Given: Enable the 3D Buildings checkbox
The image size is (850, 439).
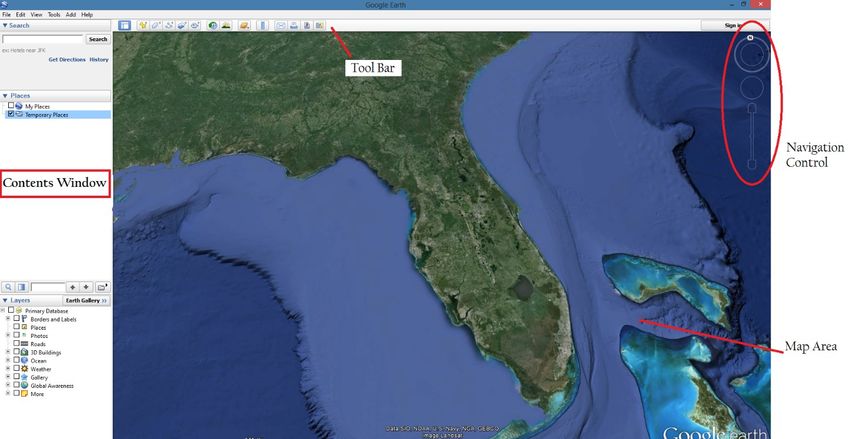Looking at the screenshot, I should 16,352.
